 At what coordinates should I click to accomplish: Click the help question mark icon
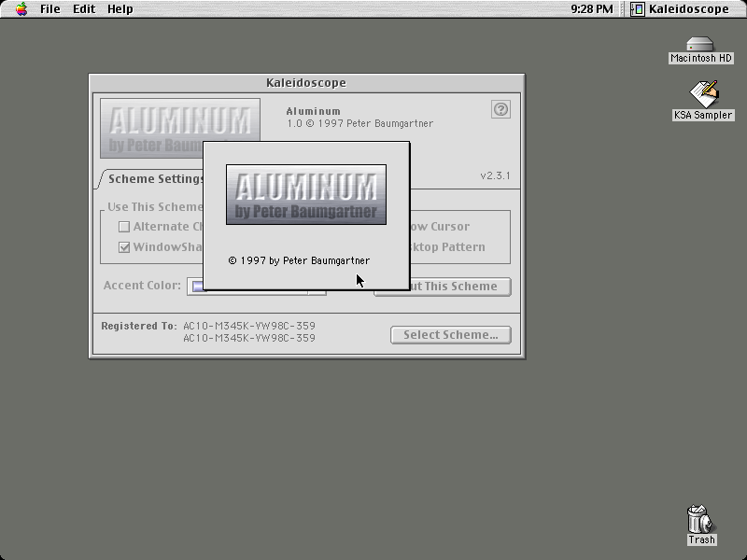(x=500, y=109)
